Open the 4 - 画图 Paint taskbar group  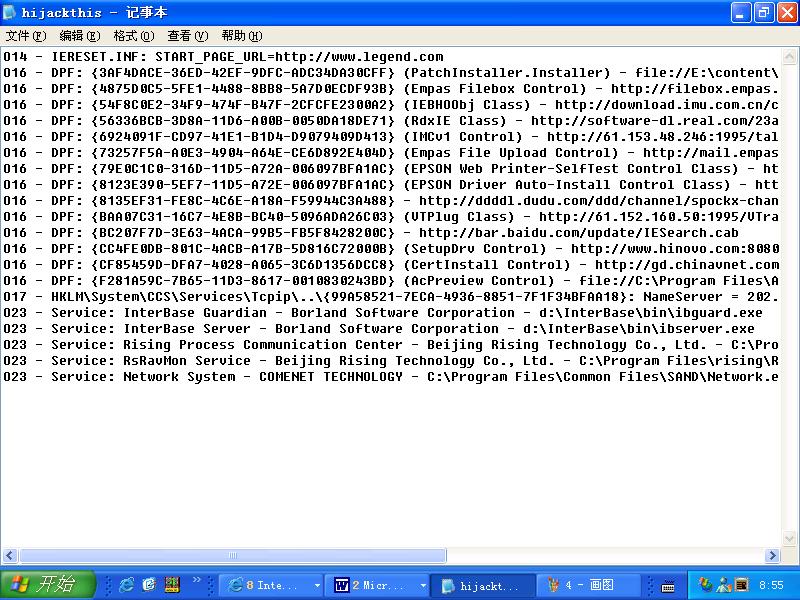pyautogui.click(x=588, y=585)
